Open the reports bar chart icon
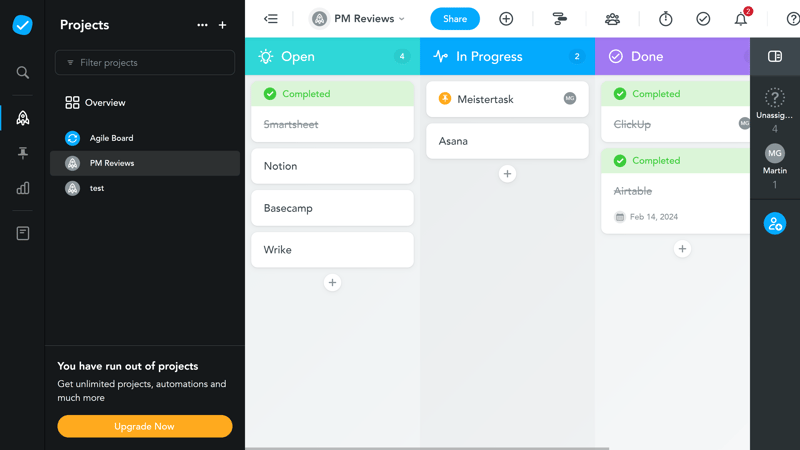800x450 pixels. point(22,188)
